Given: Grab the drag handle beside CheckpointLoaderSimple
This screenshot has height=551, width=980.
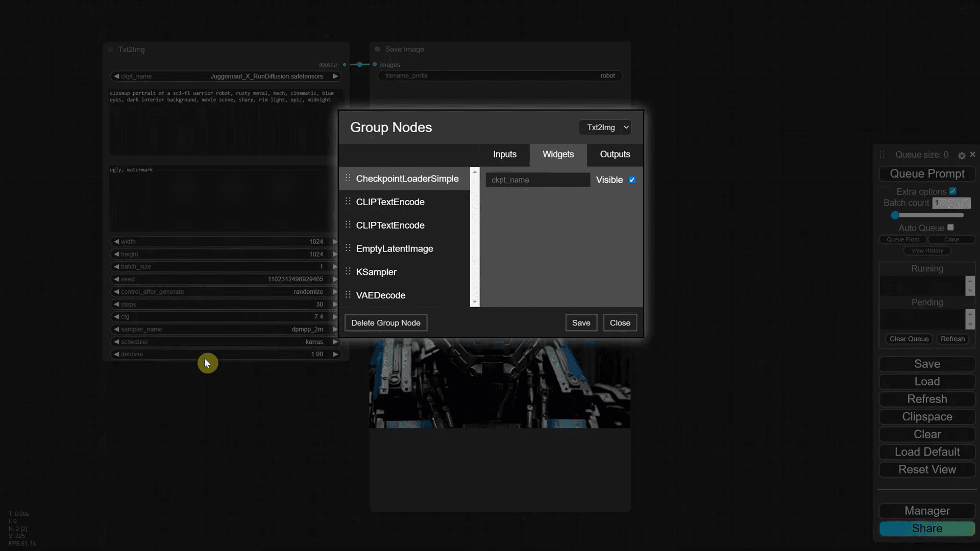Looking at the screenshot, I should point(348,178).
